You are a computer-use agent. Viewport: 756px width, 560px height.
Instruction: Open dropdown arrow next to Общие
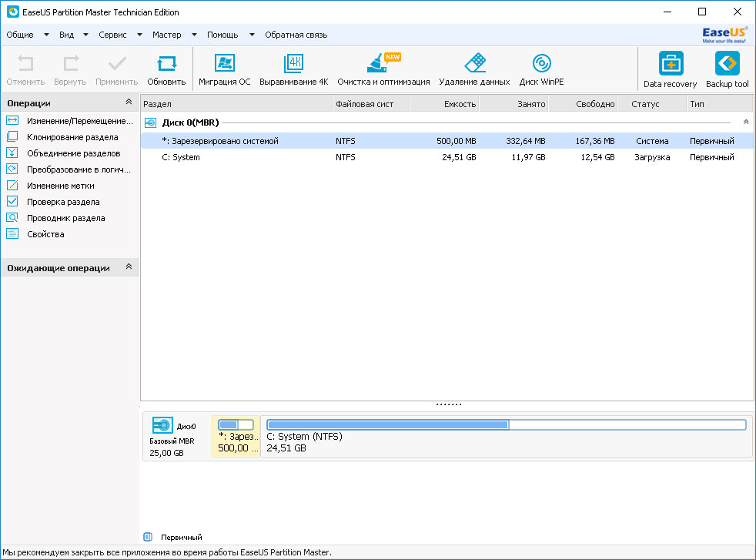(x=46, y=35)
